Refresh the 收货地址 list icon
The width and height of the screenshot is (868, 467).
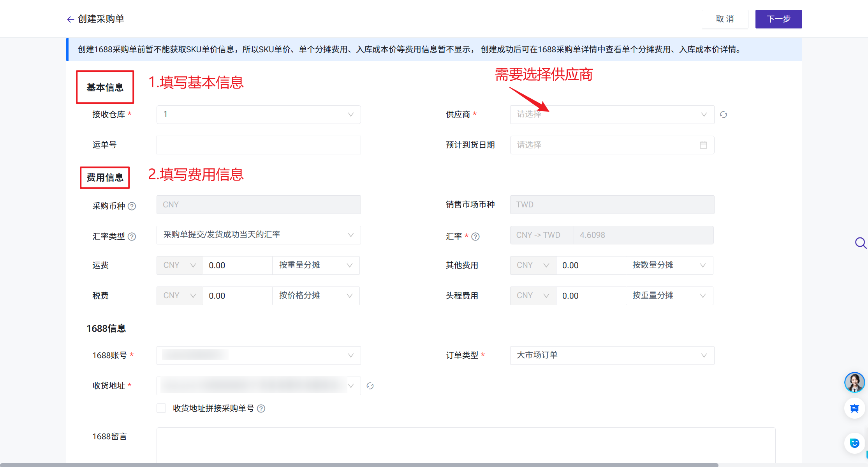(370, 386)
